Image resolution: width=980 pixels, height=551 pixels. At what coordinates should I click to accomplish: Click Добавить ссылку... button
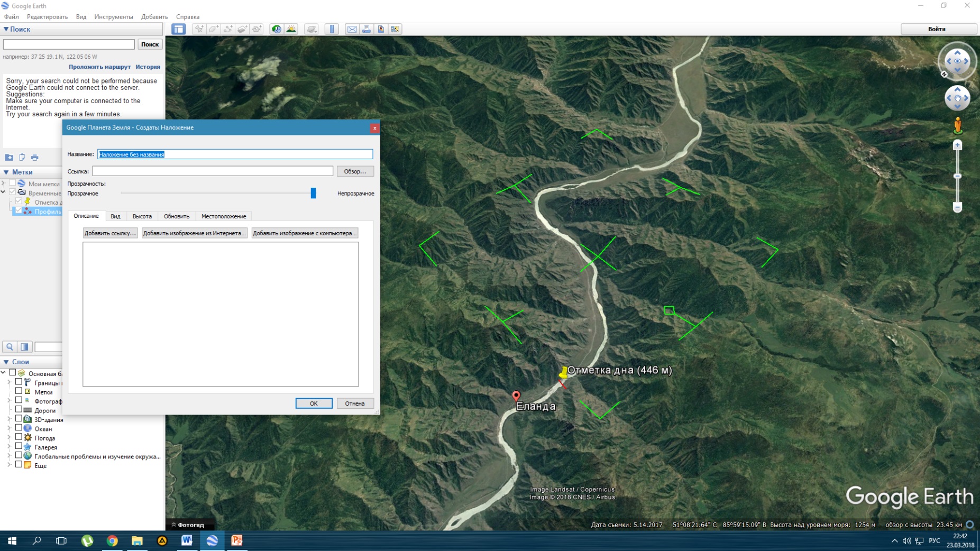(x=110, y=233)
